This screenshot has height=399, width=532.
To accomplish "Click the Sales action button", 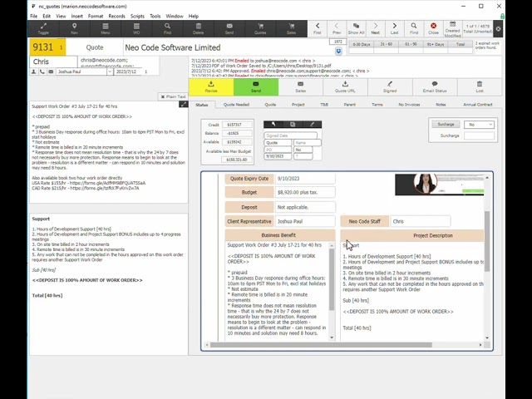I will click(301, 87).
